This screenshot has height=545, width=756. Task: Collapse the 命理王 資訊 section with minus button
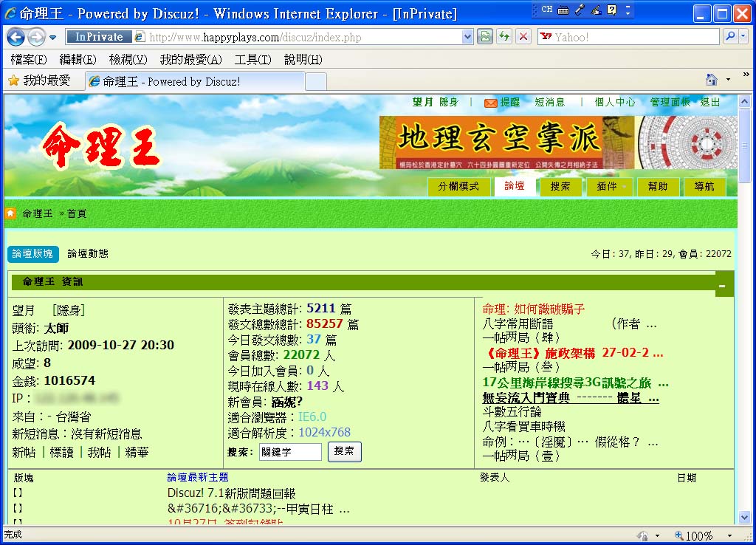[x=722, y=285]
